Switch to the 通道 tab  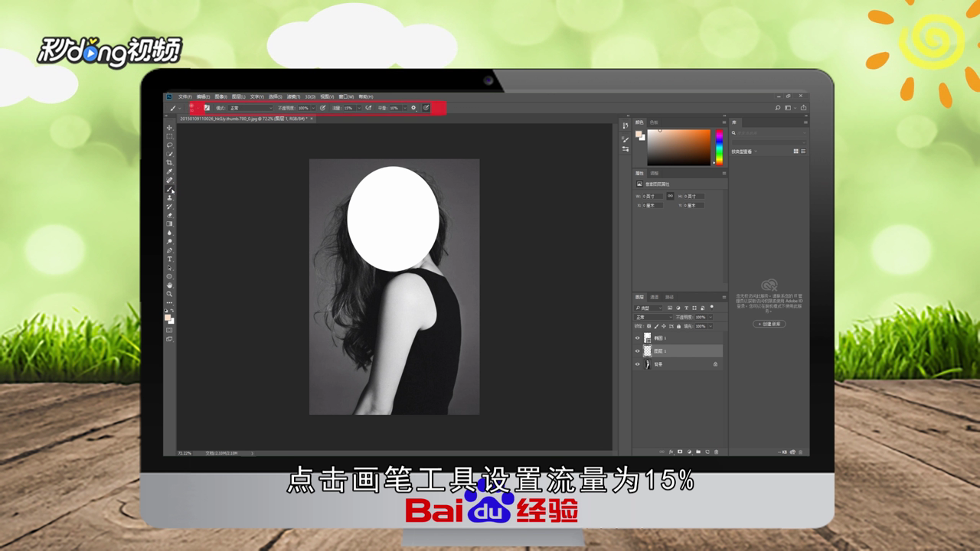coord(655,297)
